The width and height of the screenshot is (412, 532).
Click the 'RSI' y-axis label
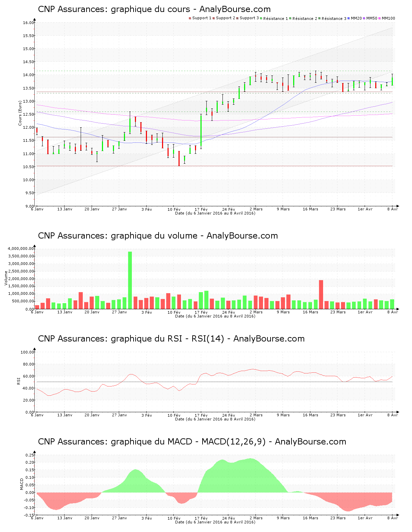click(19, 381)
